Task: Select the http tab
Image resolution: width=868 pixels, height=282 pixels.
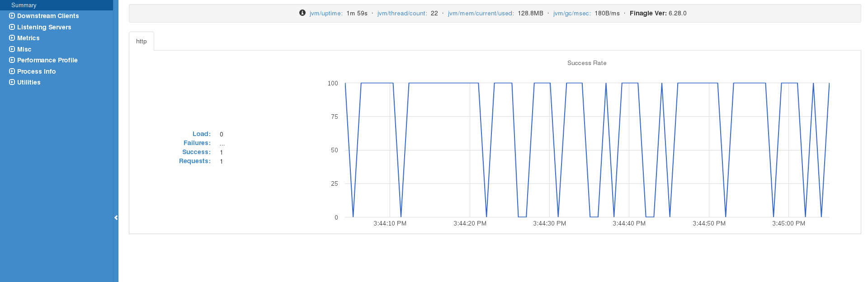Action: (142, 41)
